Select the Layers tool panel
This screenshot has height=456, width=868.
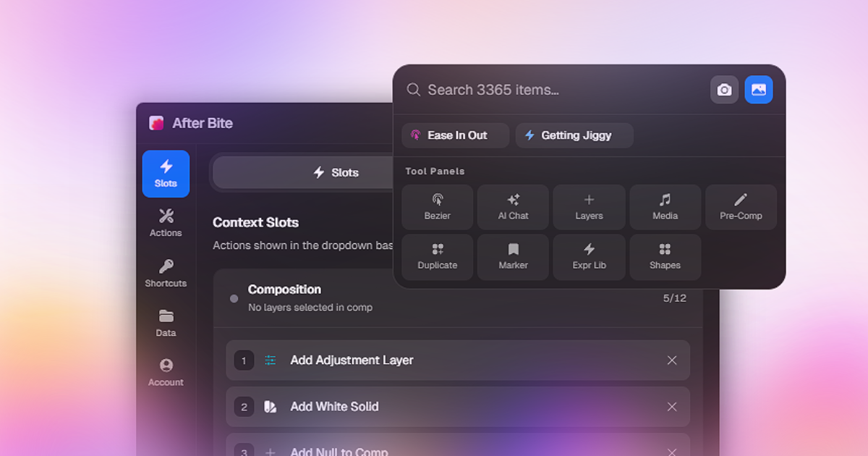589,207
